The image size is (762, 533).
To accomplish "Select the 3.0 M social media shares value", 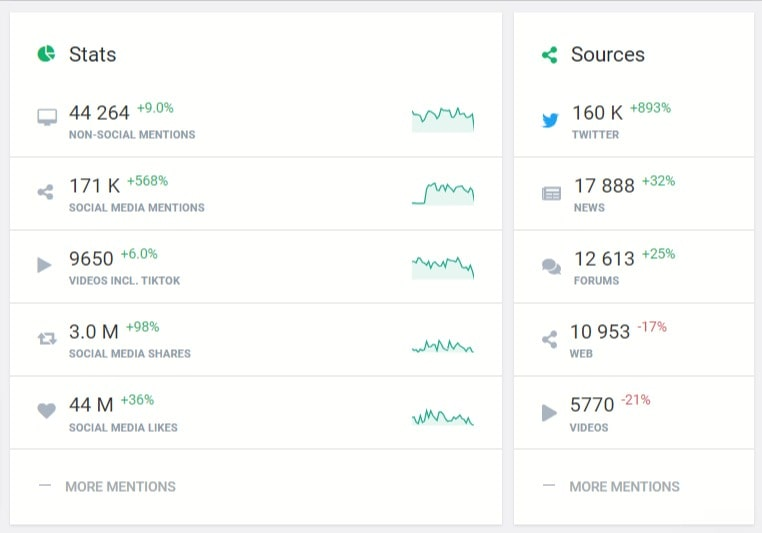I will (92, 332).
